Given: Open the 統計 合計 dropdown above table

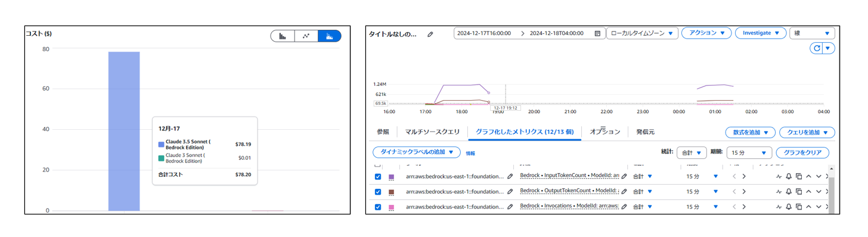Looking at the screenshot, I should pyautogui.click(x=692, y=152).
